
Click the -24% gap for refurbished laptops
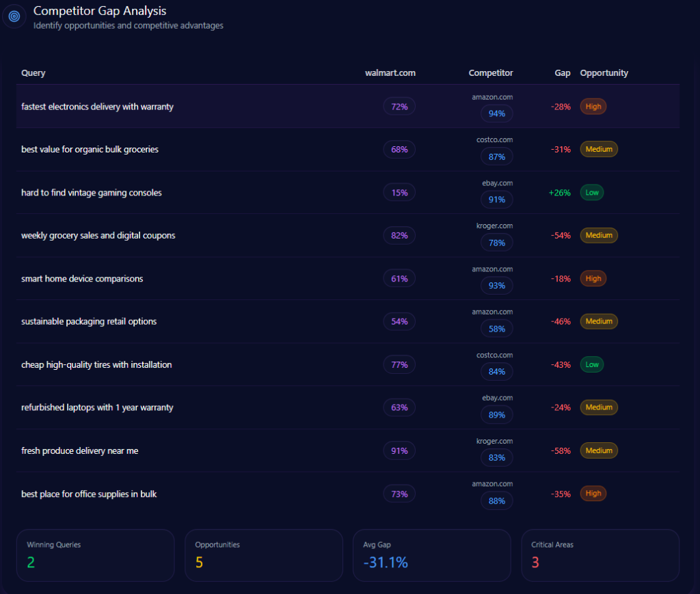[561, 407]
